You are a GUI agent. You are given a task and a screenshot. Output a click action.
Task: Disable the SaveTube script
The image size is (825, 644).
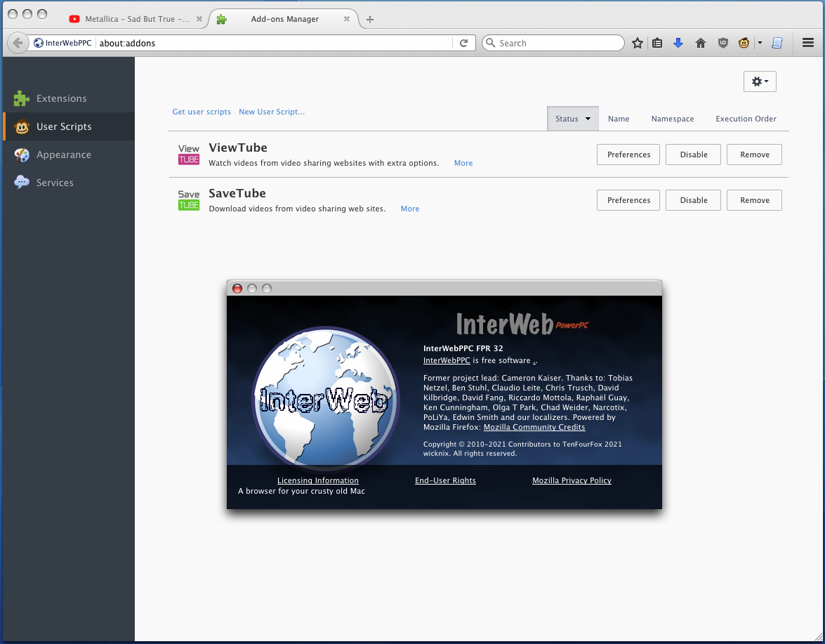click(693, 200)
